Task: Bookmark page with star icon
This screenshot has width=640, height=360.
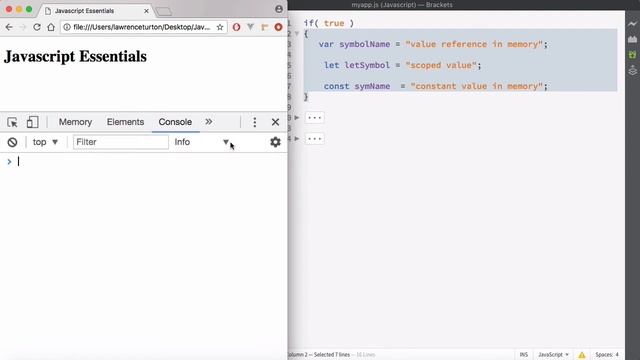Action: click(x=220, y=27)
